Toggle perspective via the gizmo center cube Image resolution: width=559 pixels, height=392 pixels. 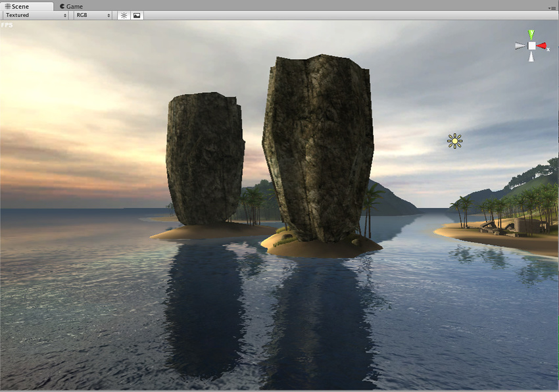pos(531,46)
